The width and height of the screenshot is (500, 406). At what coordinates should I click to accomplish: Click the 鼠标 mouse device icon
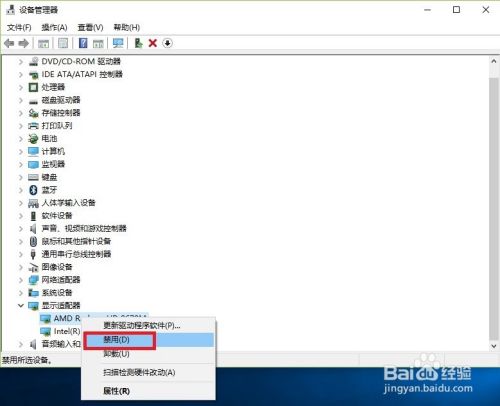33,241
